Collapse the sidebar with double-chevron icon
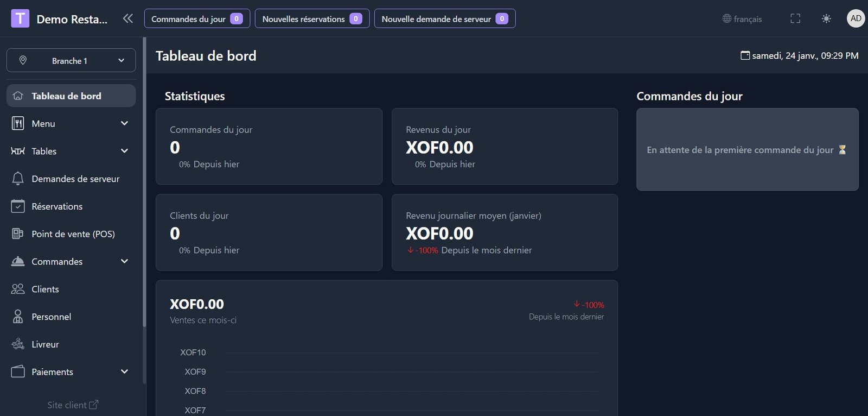Screen dimensions: 868x416 coord(127,18)
